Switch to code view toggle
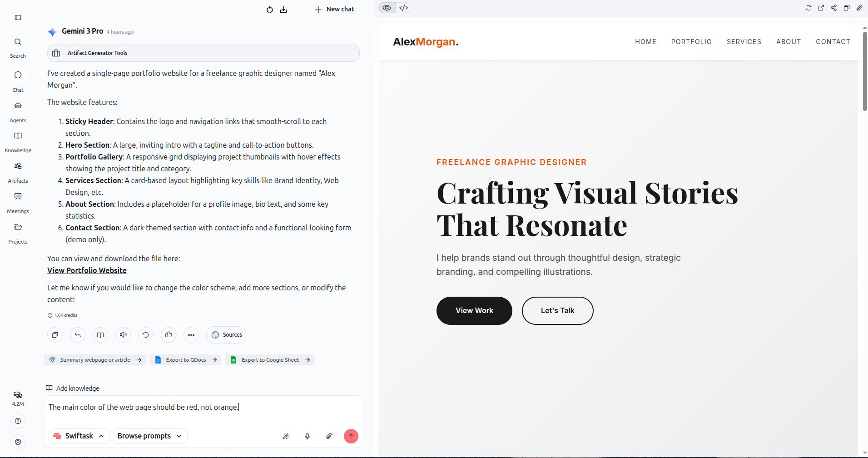 pyautogui.click(x=404, y=8)
